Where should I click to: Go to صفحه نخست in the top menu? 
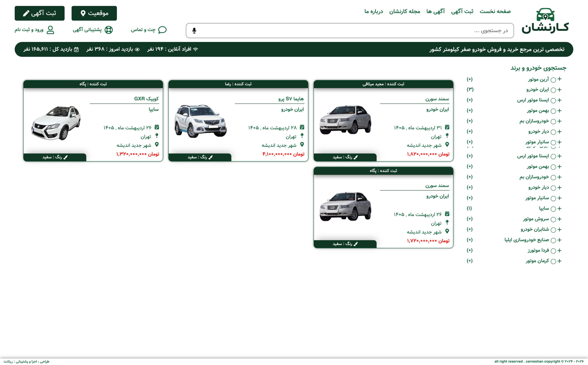495,11
